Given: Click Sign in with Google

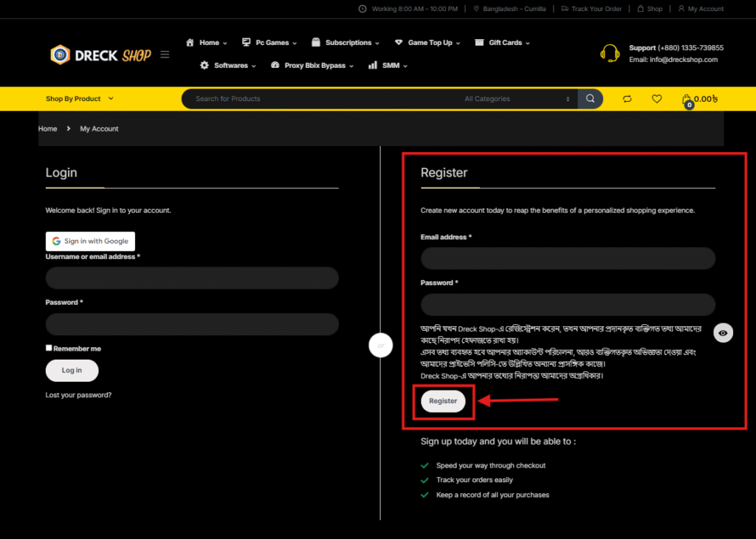Looking at the screenshot, I should pos(90,241).
